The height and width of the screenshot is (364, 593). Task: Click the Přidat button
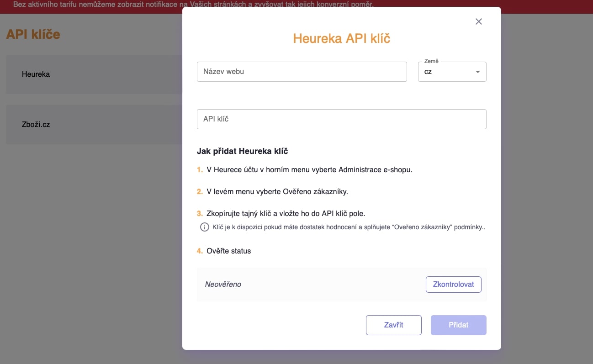459,325
